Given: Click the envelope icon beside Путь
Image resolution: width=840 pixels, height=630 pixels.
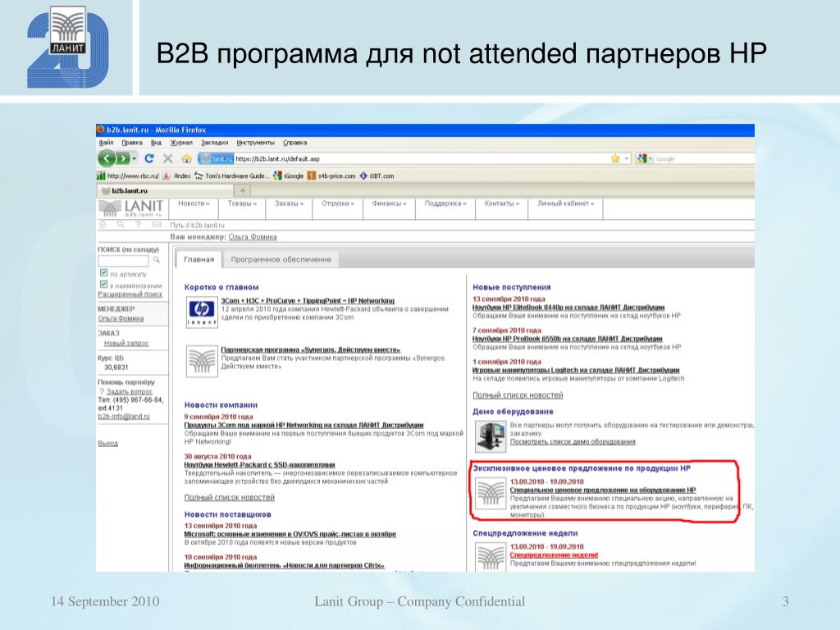Looking at the screenshot, I should tap(157, 225).
